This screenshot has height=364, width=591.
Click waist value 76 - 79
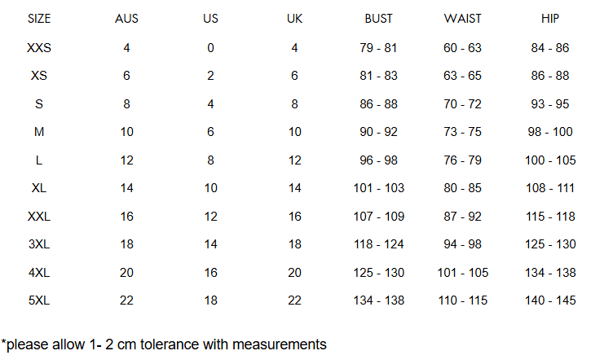point(462,160)
